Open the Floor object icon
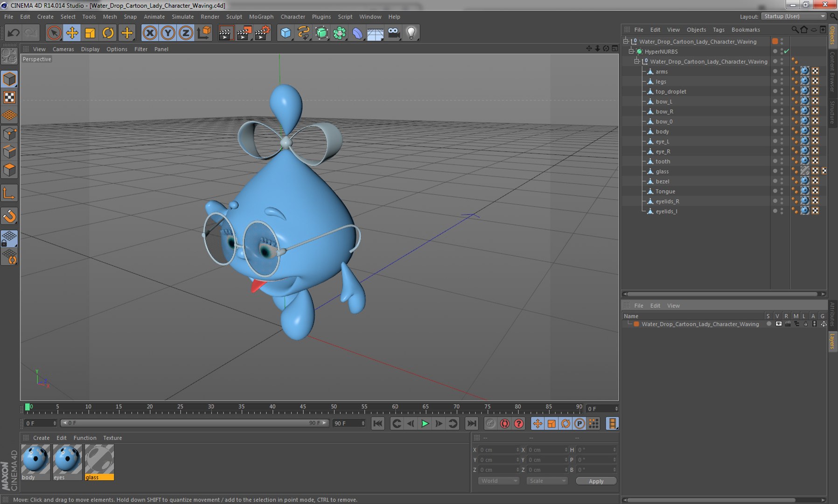 click(376, 33)
